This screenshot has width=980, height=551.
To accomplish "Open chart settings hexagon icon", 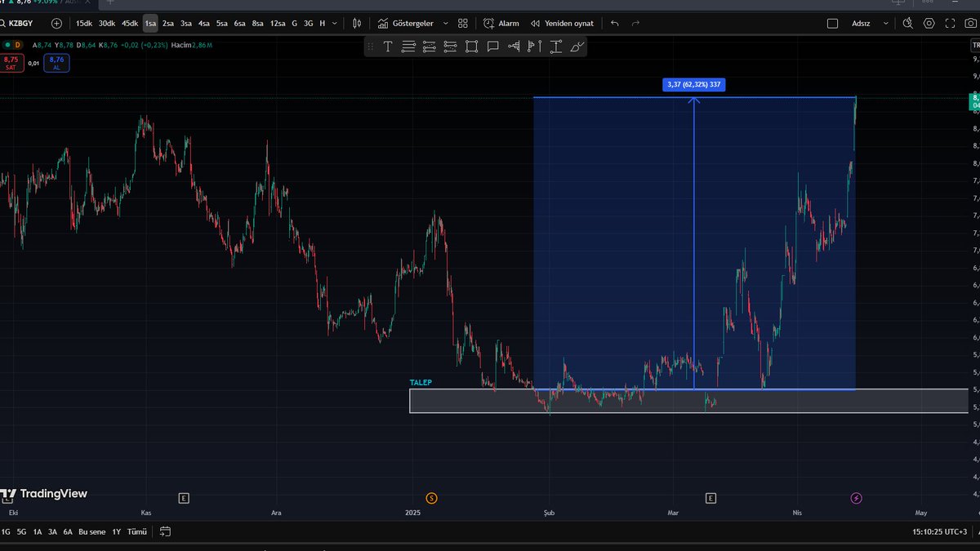I will click(x=929, y=24).
